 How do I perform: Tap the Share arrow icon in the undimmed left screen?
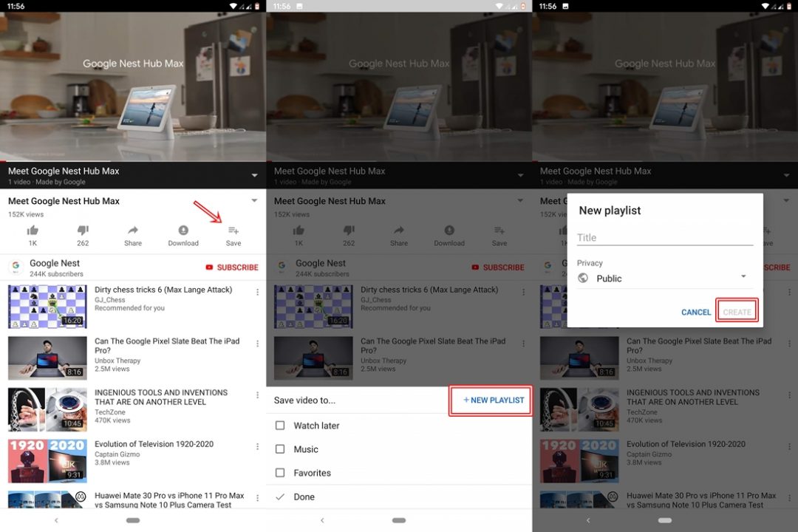[x=133, y=230]
